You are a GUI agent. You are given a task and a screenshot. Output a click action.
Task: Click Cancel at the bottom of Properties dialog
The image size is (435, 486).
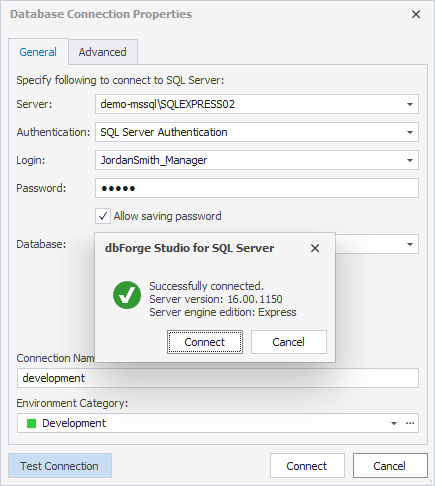390,466
